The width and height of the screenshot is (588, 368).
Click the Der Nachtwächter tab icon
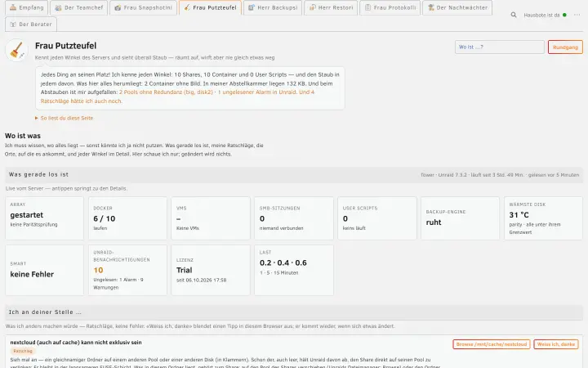point(431,7)
